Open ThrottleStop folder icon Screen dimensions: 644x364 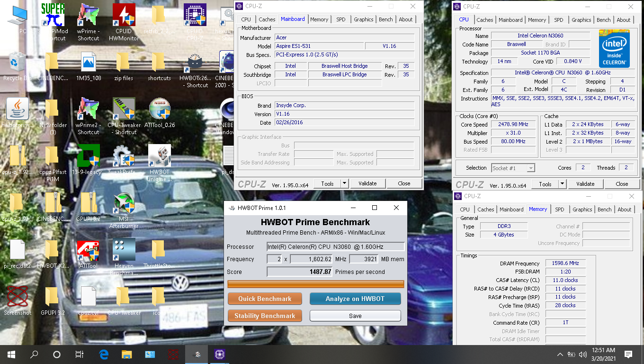[159, 254]
